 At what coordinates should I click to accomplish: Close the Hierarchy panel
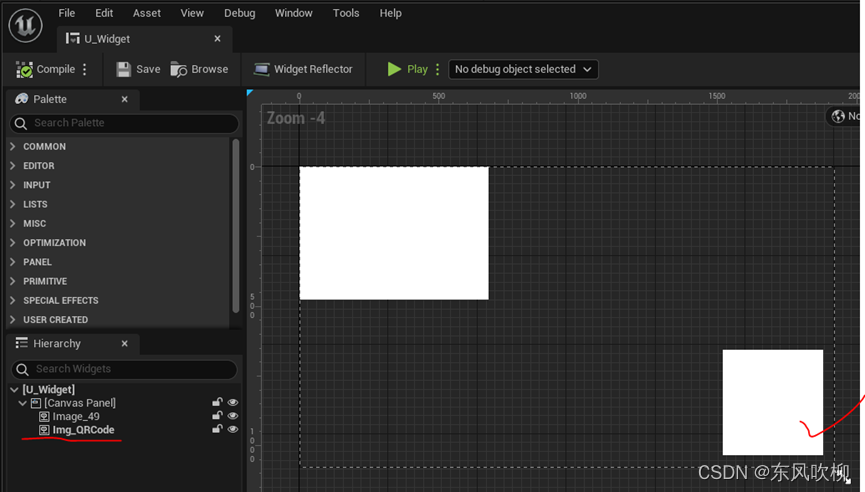[x=125, y=344]
